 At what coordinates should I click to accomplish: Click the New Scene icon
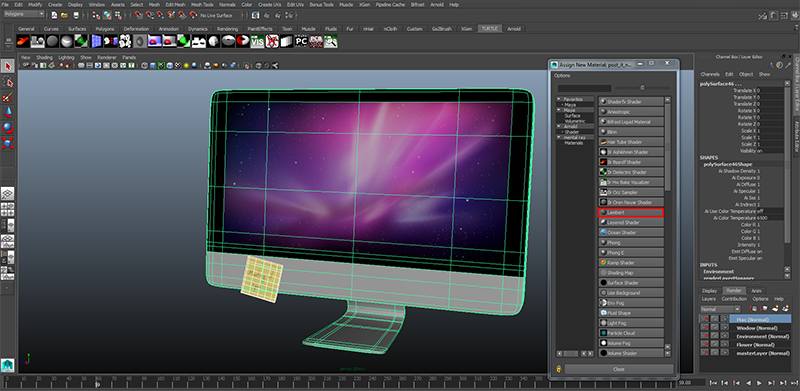[x=54, y=15]
